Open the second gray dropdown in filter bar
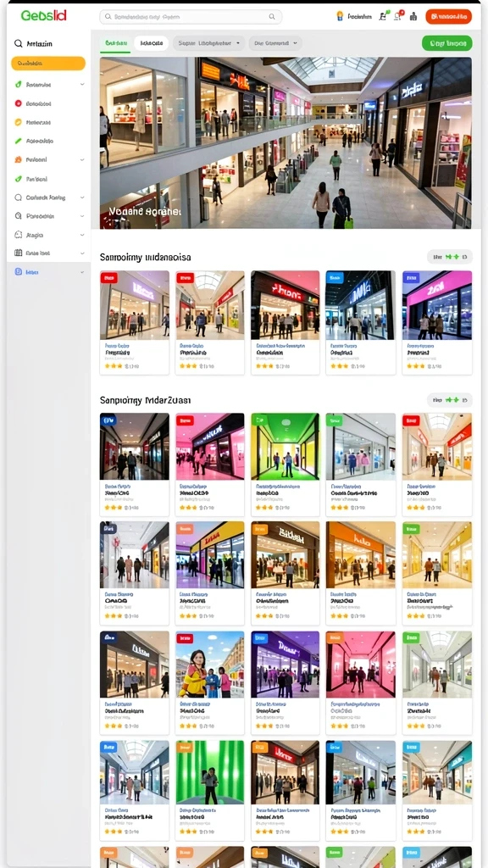 click(x=275, y=42)
